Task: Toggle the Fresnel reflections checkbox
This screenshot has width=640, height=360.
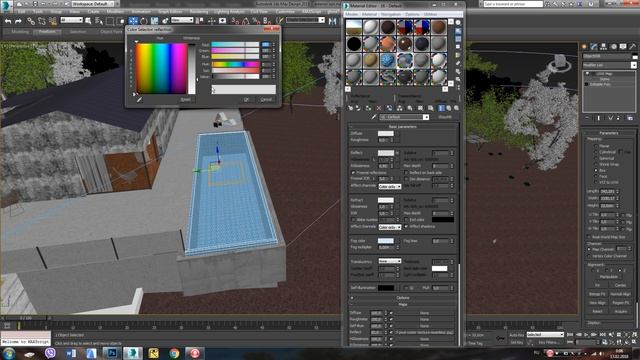Action: (x=353, y=173)
